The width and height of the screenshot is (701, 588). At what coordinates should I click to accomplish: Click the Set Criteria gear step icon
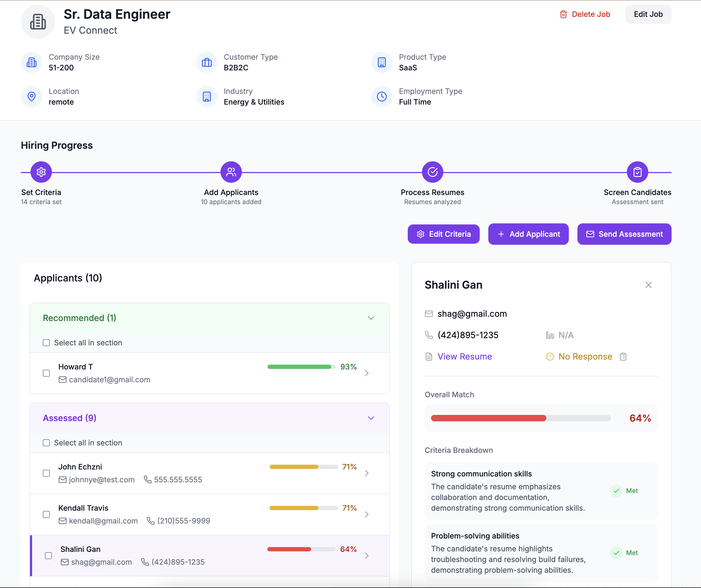tap(41, 172)
